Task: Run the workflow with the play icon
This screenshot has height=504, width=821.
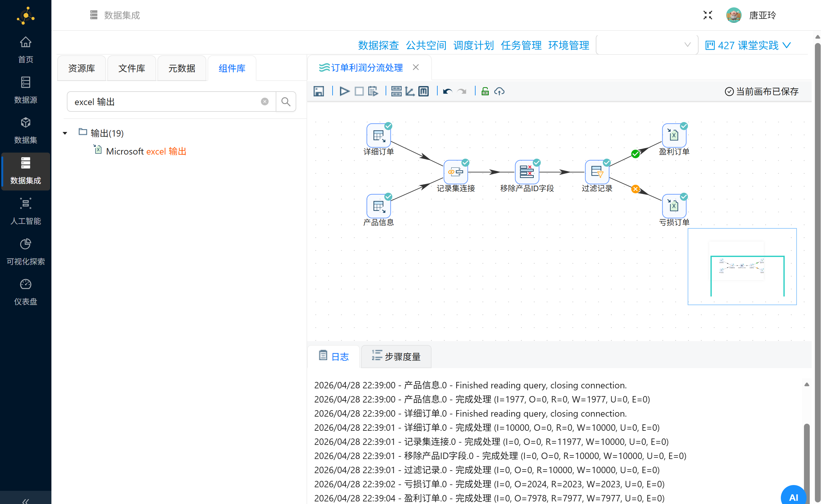Action: click(344, 91)
